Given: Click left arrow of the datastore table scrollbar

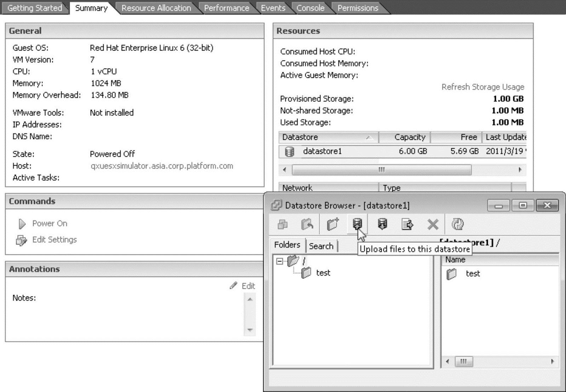Looking at the screenshot, I should 285,170.
